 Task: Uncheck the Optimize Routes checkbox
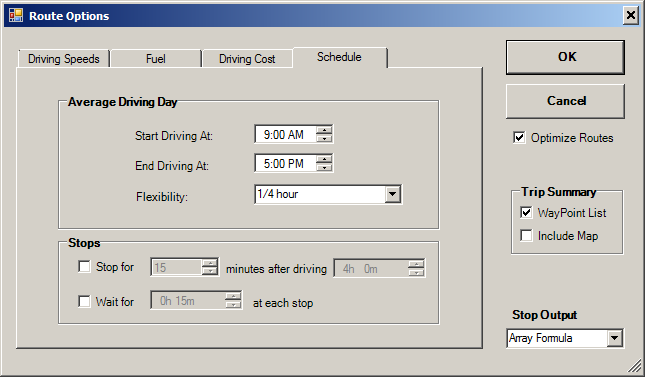519,137
